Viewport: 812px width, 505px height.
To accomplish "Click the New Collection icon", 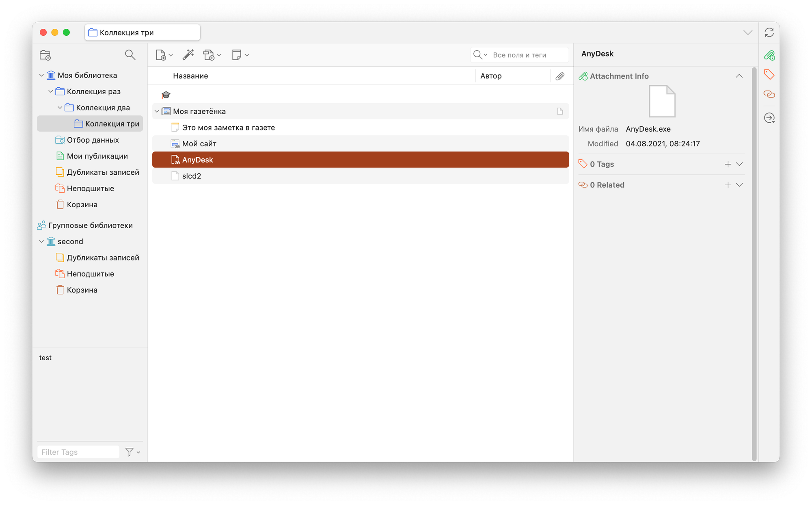I will point(45,55).
